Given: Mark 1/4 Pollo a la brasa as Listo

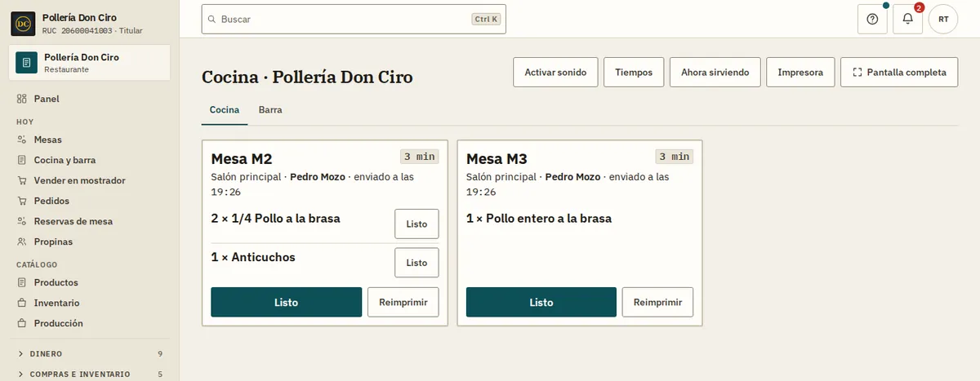Looking at the screenshot, I should [416, 224].
